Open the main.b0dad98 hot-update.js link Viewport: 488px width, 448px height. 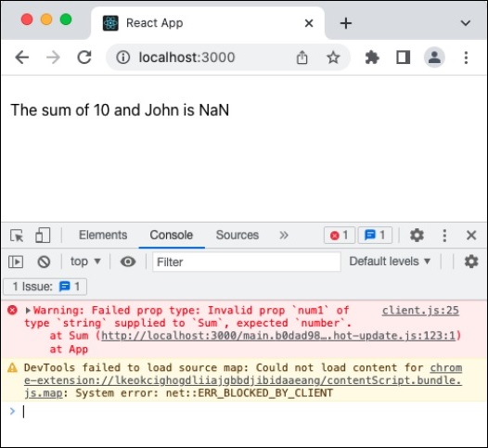tap(278, 336)
